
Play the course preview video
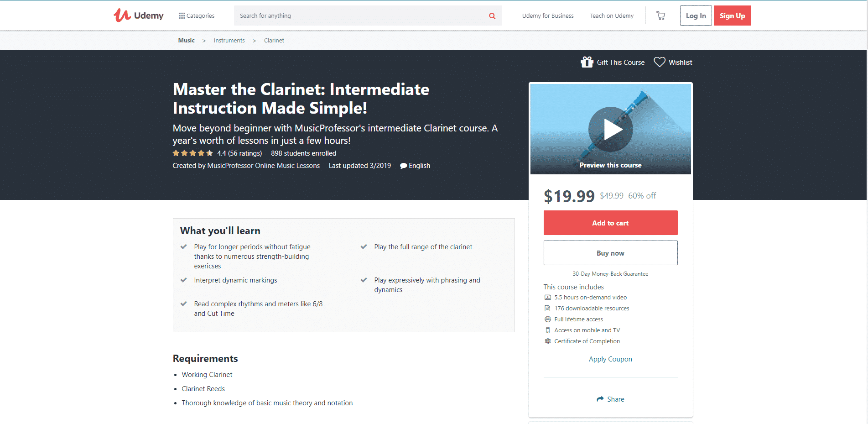pyautogui.click(x=610, y=129)
